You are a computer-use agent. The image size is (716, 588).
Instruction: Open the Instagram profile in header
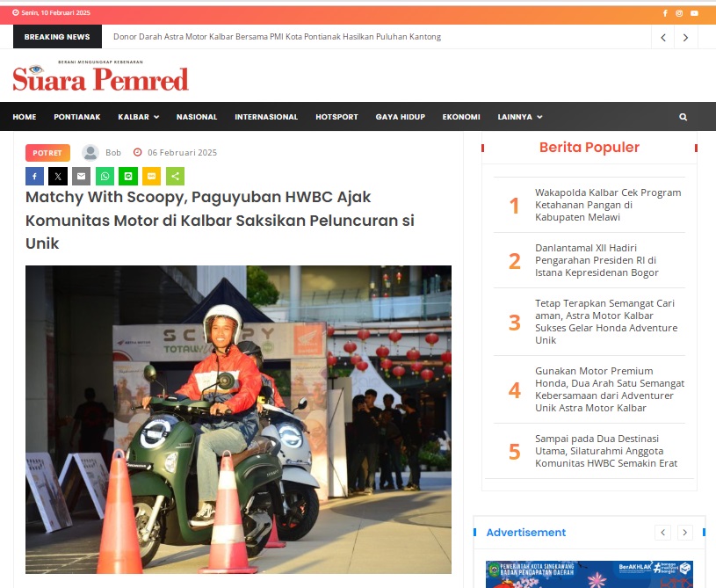679,13
